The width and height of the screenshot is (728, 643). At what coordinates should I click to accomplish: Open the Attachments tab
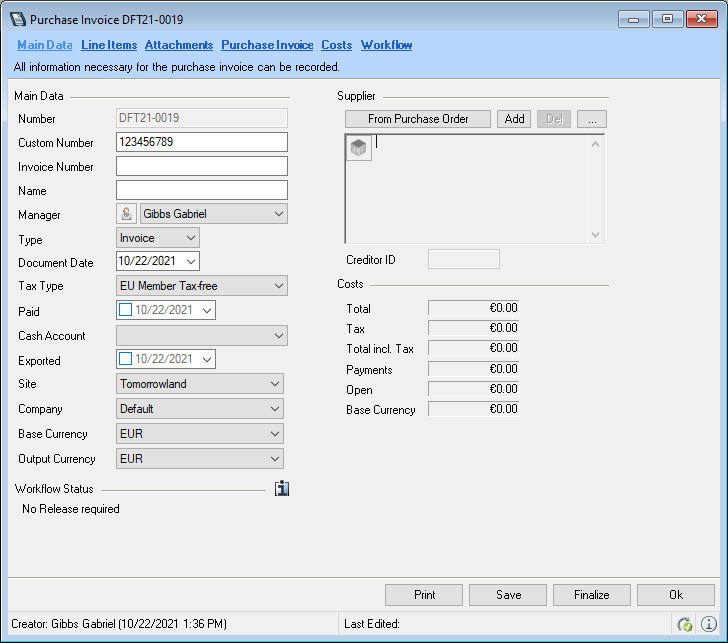coord(179,45)
